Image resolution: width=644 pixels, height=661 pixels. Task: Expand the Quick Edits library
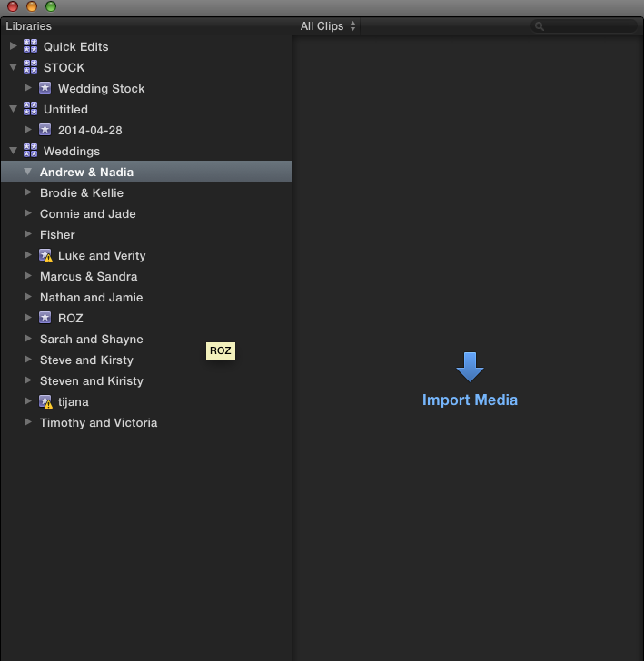tap(13, 46)
